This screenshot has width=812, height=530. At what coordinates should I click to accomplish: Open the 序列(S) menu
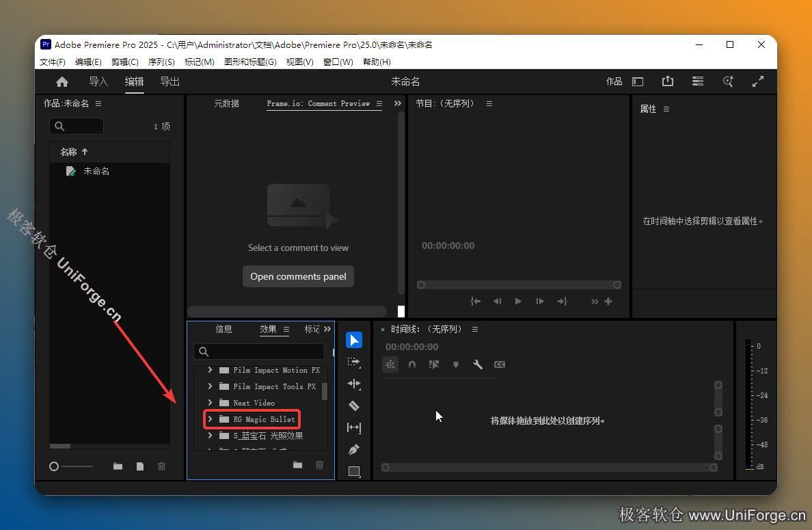coord(161,62)
